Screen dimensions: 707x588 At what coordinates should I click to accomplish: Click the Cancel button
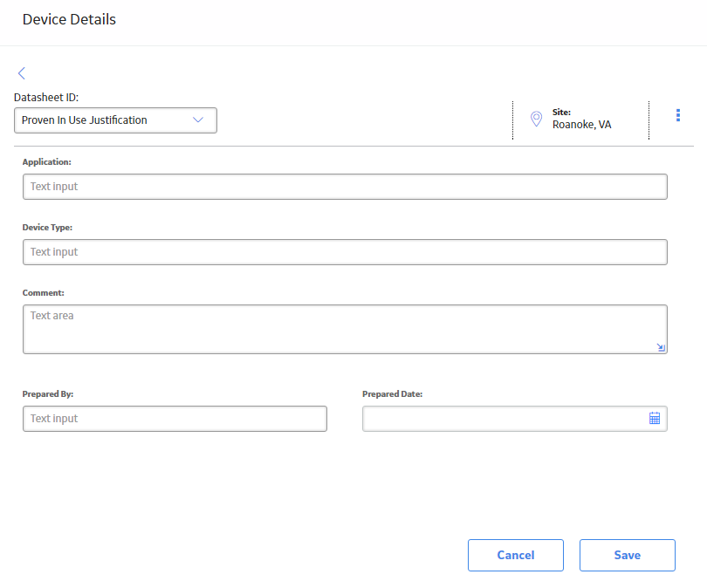click(x=516, y=555)
